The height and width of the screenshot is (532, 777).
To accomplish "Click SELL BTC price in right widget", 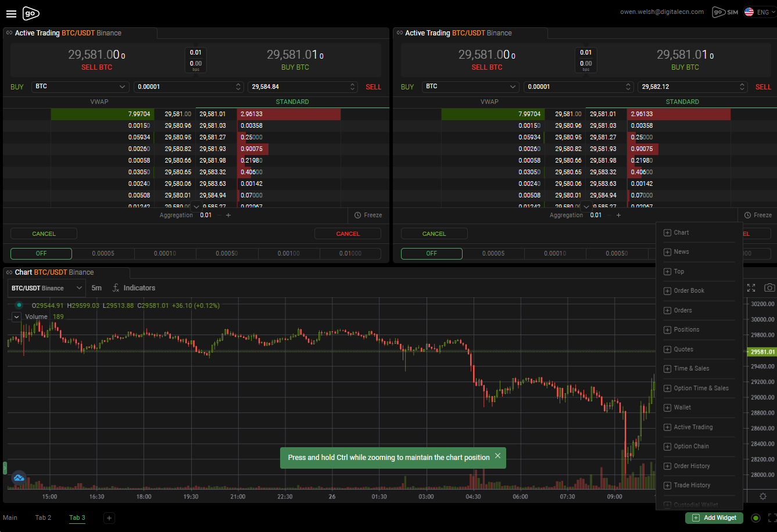I will pos(487,60).
